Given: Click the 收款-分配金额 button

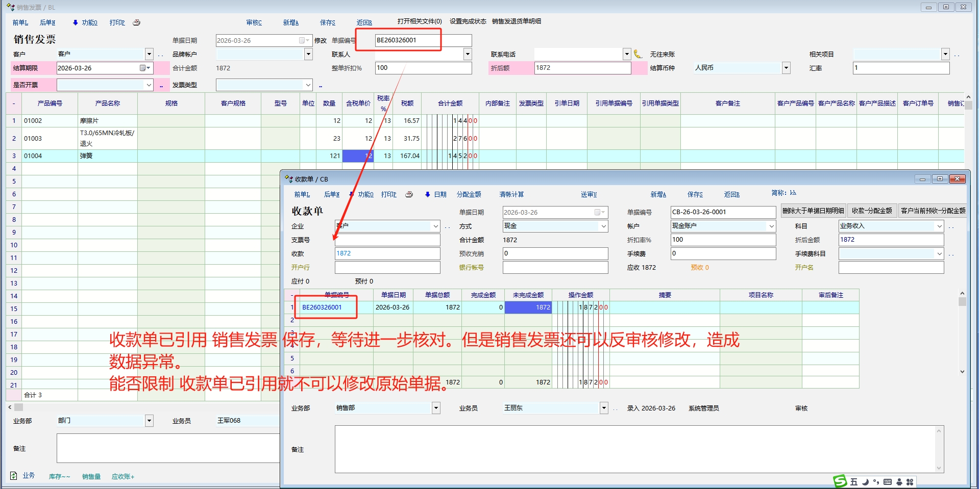Looking at the screenshot, I should (x=872, y=211).
